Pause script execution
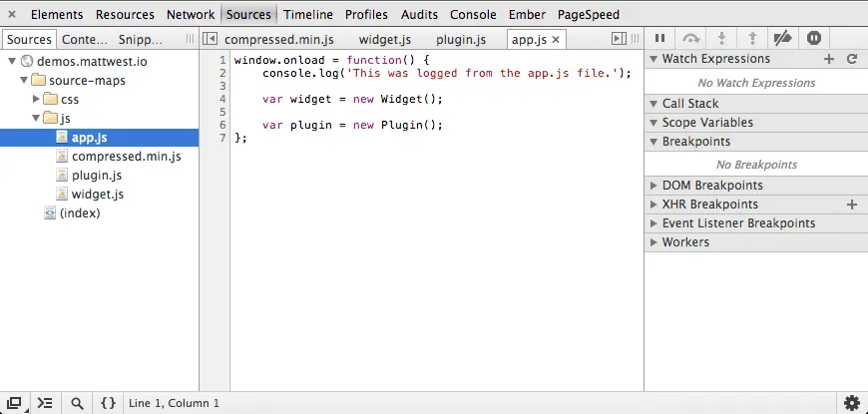This screenshot has height=414, width=868. [659, 38]
